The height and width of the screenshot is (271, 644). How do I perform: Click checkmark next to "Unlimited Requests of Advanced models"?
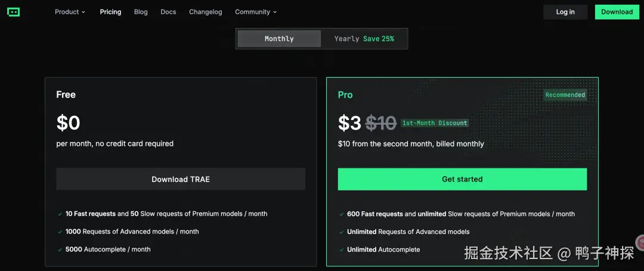(x=341, y=232)
